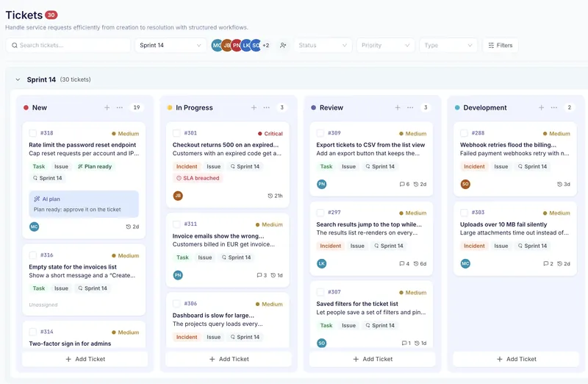The width and height of the screenshot is (588, 384).
Task: Open ticket titled Export tickets to CSV
Action: point(370,145)
